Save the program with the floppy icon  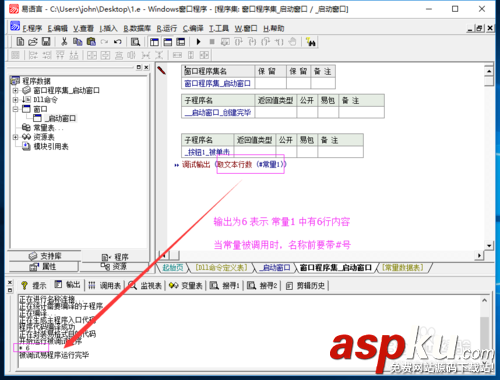[x=46, y=42]
